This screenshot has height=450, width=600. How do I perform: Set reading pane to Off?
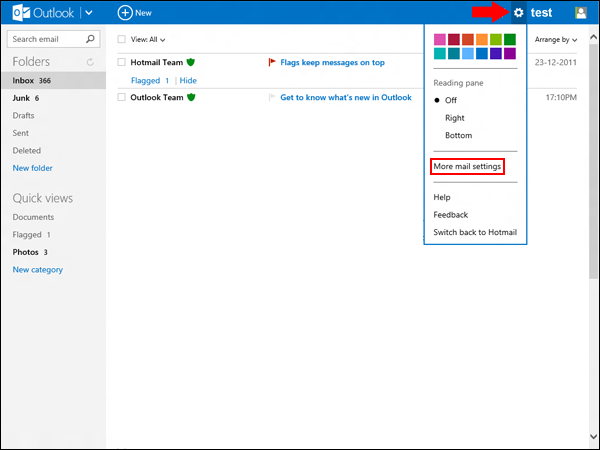point(450,100)
